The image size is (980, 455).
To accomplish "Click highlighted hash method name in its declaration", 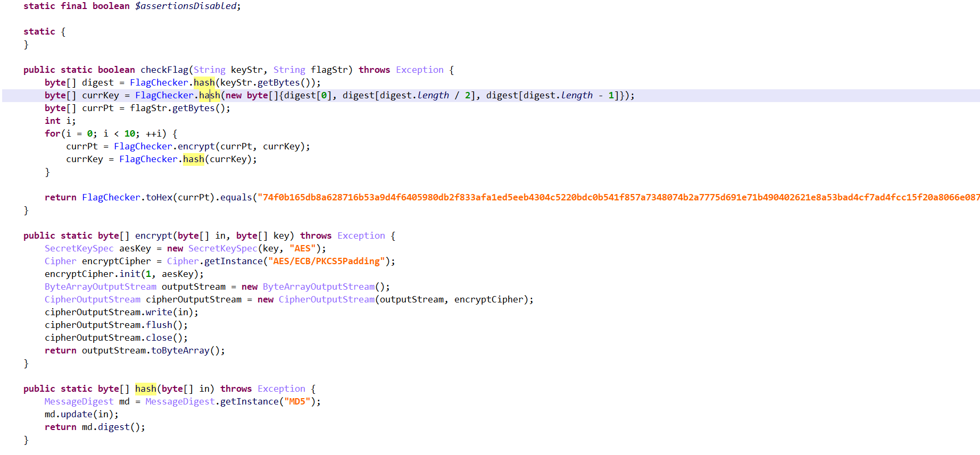I will pos(145,389).
